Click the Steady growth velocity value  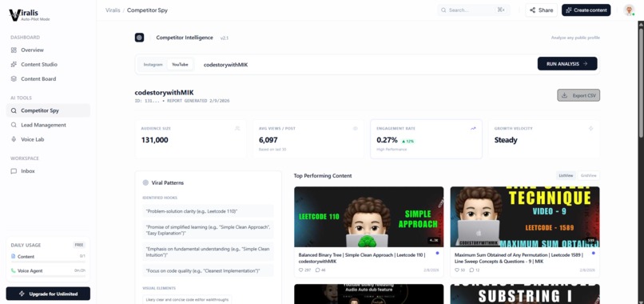(506, 140)
